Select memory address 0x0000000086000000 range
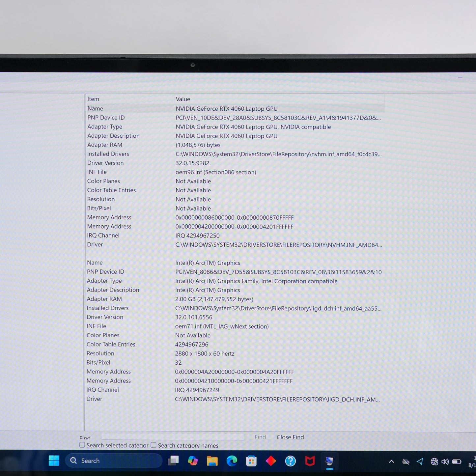Viewport: 476px width, 476px height. pos(235,218)
